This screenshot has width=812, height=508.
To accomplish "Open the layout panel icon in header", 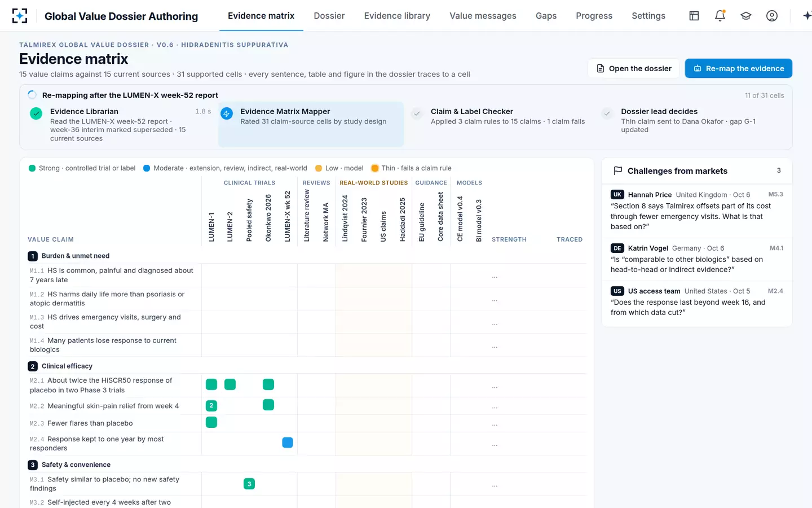I will 694,16.
